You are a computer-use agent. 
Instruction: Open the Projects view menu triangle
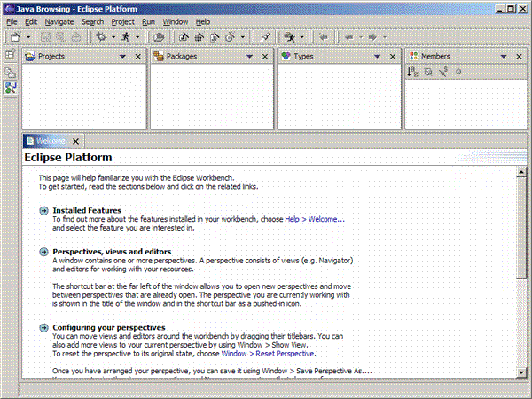coord(122,57)
